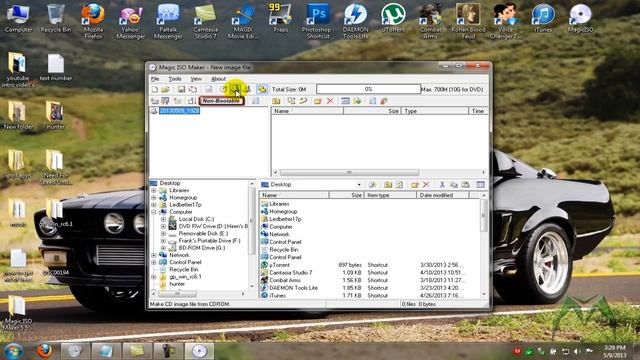
Task: Expand Control Panel in the folder tree
Action: (x=154, y=262)
